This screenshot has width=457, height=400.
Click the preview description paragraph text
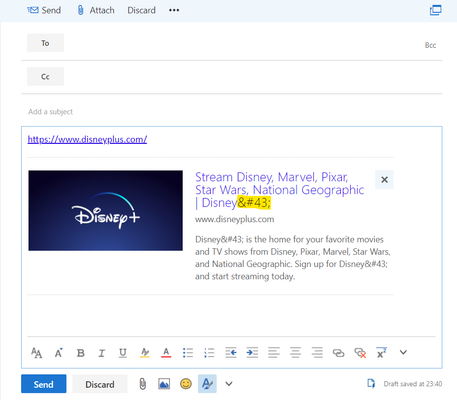293,258
